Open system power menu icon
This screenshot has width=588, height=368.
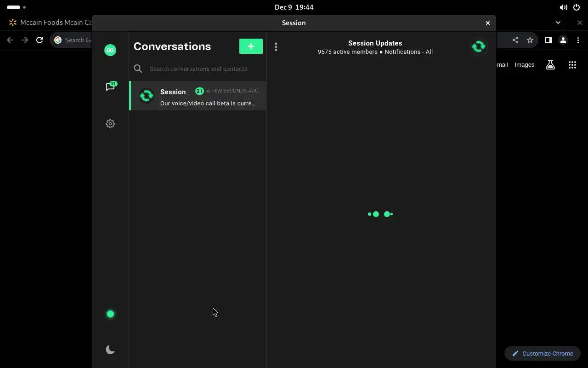(577, 7)
